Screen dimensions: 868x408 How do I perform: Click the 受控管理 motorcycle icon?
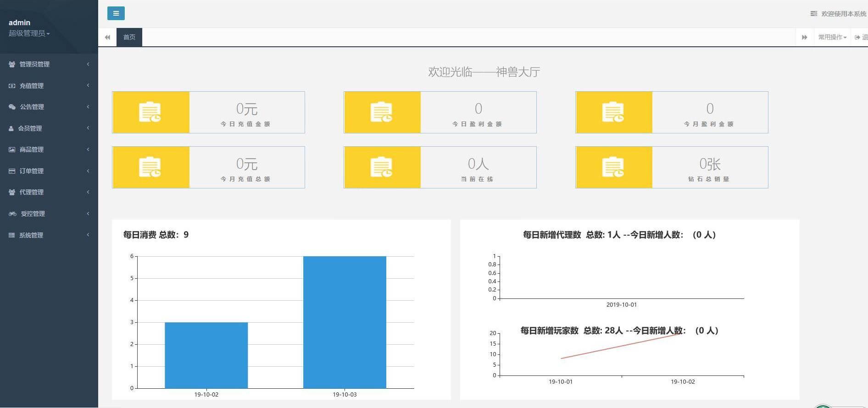coord(12,214)
